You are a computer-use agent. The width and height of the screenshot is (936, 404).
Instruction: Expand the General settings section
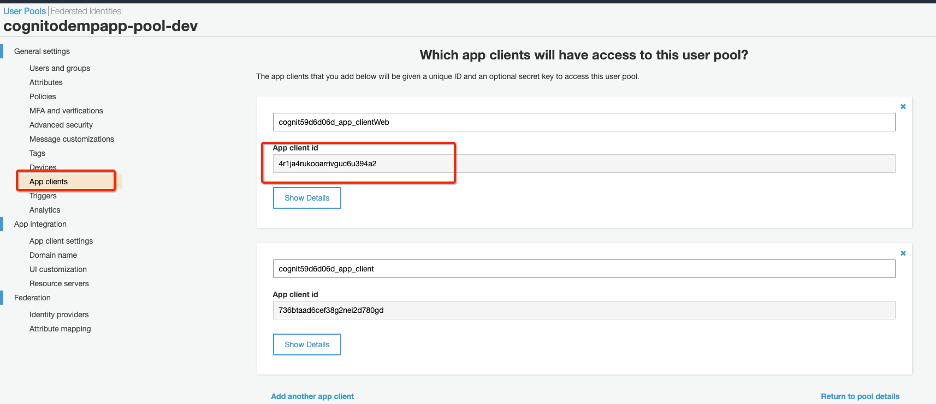point(42,51)
